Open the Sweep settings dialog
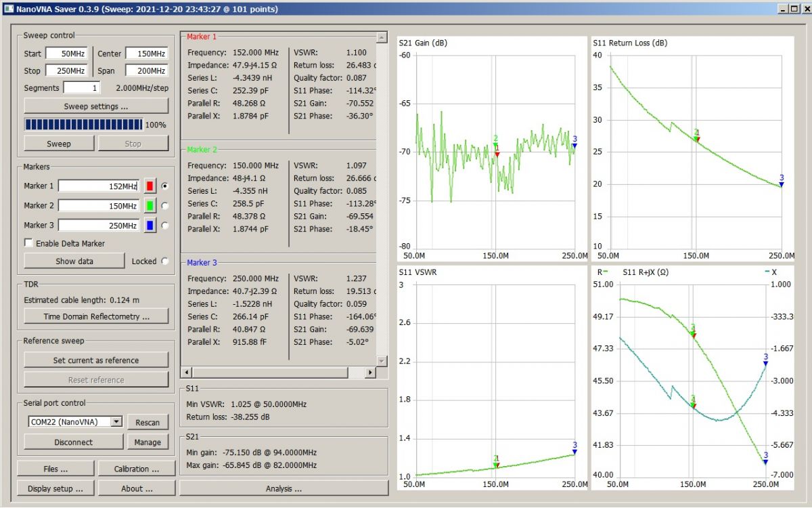The height and width of the screenshot is (508, 812). pyautogui.click(x=96, y=106)
